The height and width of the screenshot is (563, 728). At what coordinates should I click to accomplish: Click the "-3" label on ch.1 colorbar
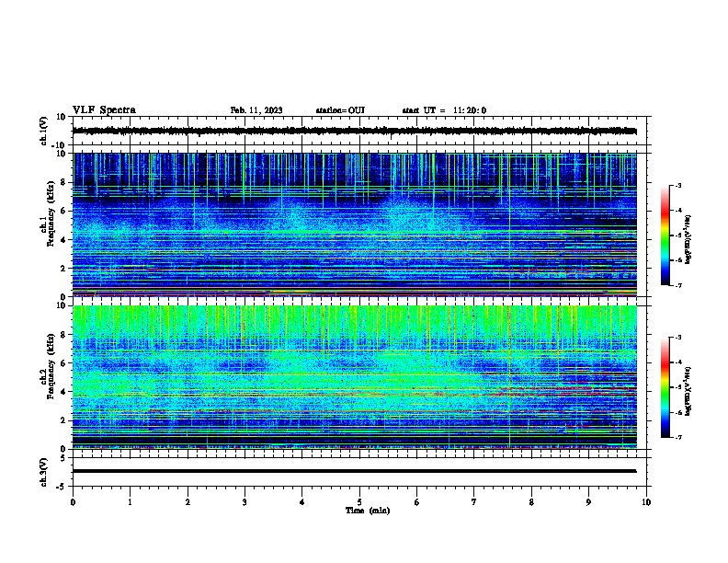[677, 185]
